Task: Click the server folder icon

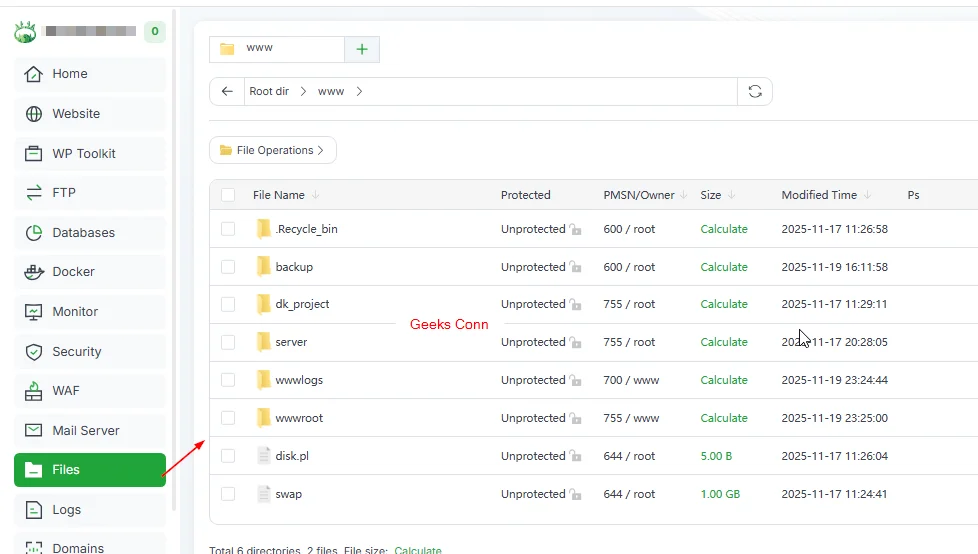Action: click(x=264, y=342)
